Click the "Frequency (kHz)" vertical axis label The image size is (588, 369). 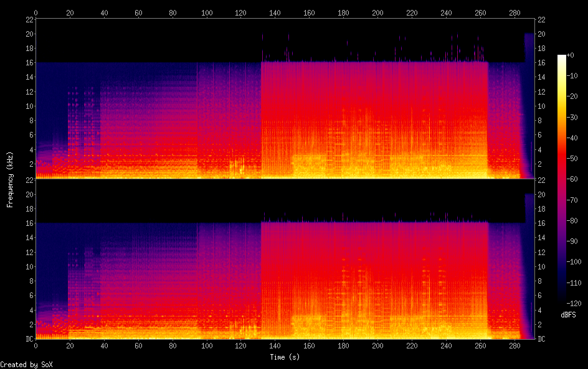point(10,179)
